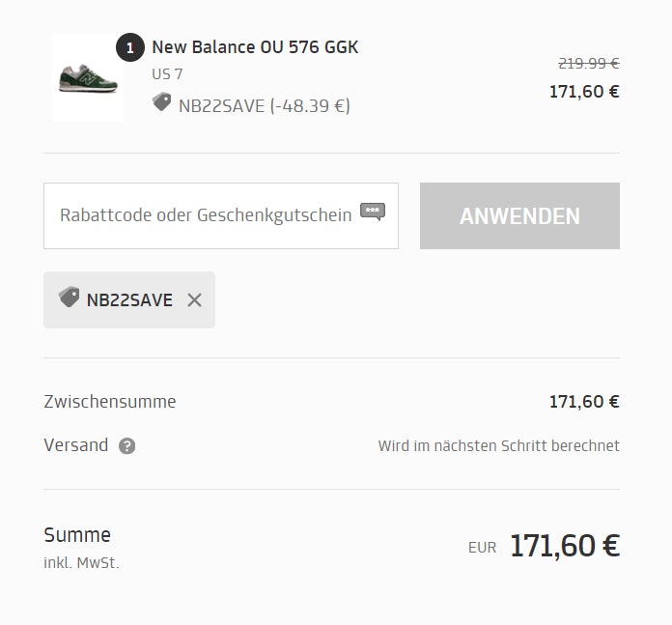
Task: Click the Summe total amount 171,60 €
Action: 564,546
